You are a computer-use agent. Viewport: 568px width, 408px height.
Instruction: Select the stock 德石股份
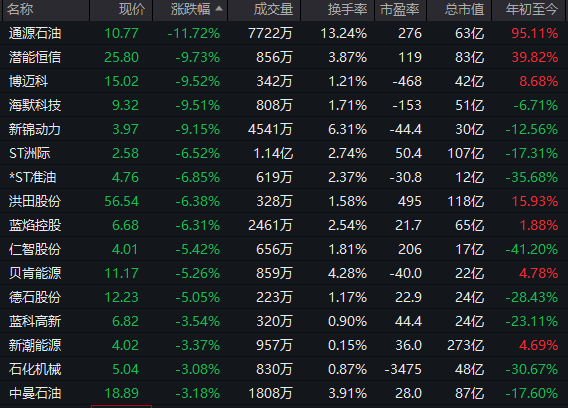click(x=35, y=297)
